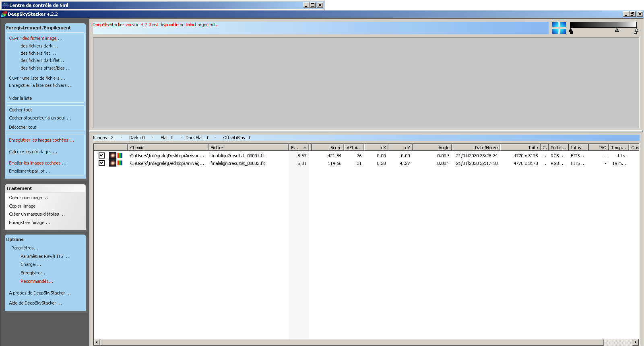Uncheck all with 'Décocher tout'
The width and height of the screenshot is (644, 346).
pos(23,127)
